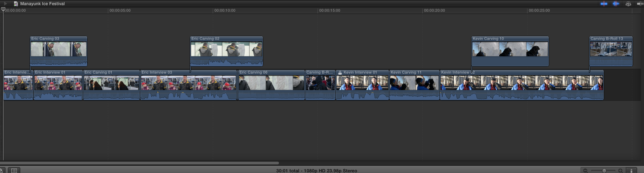Image resolution: width=644 pixels, height=173 pixels.
Task: Click the Eric Carving 06 clip name label
Action: point(253,72)
